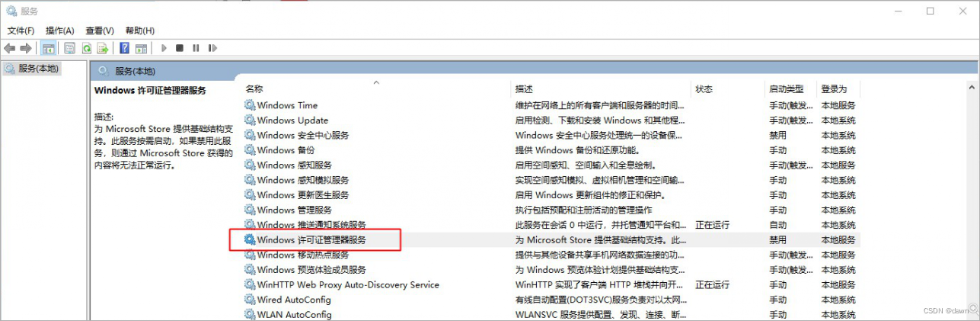Click 正在运行 status of WinHTTP row
Screen dimensions: 980x321
pos(713,284)
